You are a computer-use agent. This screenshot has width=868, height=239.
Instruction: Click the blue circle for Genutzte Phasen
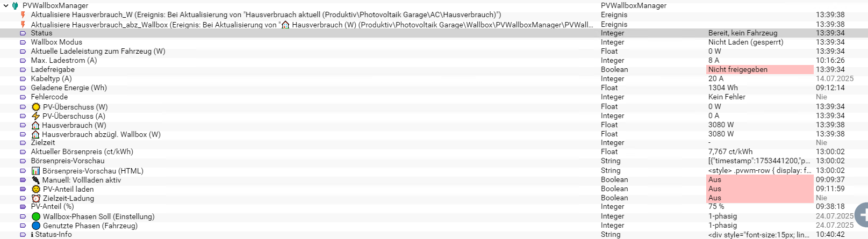click(x=36, y=226)
